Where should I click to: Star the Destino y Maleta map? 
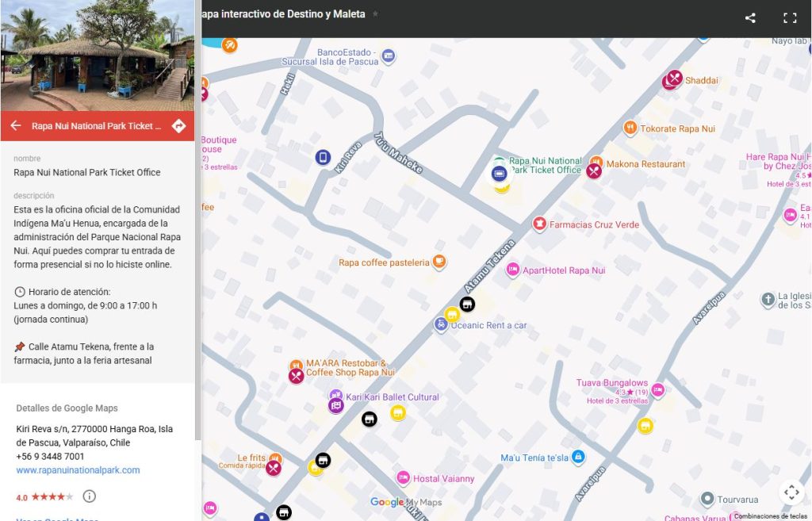pyautogui.click(x=375, y=14)
